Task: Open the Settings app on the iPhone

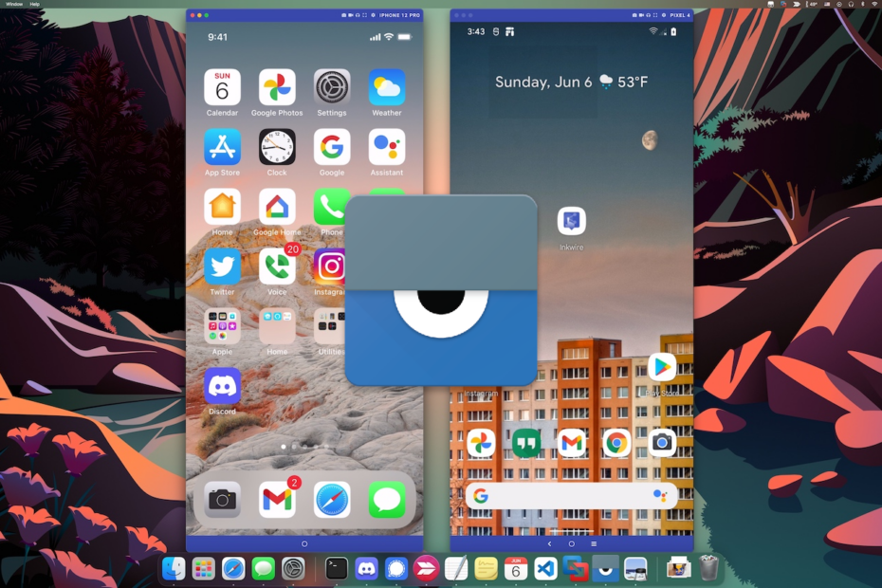Action: (x=332, y=87)
